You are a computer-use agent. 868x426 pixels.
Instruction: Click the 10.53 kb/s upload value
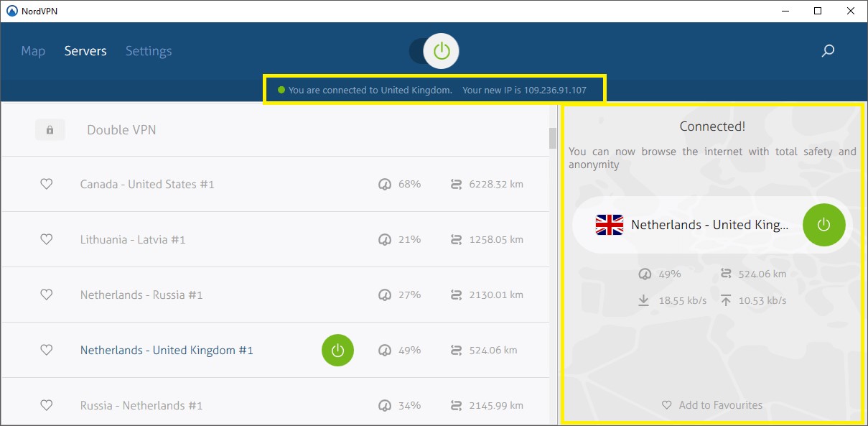point(763,300)
